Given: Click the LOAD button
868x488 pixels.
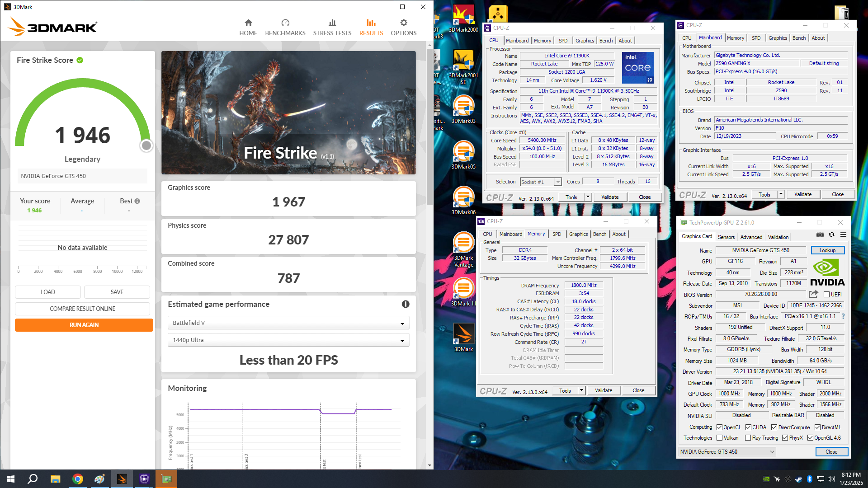Looking at the screenshot, I should (48, 292).
